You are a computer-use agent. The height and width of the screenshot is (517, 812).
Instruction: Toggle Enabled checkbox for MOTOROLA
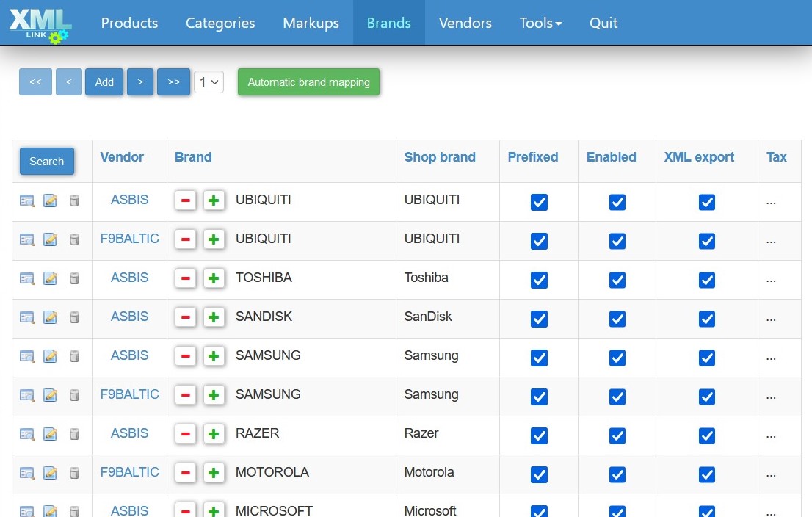coord(617,474)
